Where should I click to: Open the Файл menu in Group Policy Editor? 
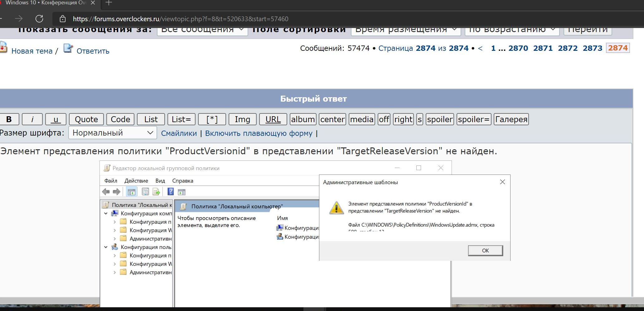pyautogui.click(x=111, y=181)
